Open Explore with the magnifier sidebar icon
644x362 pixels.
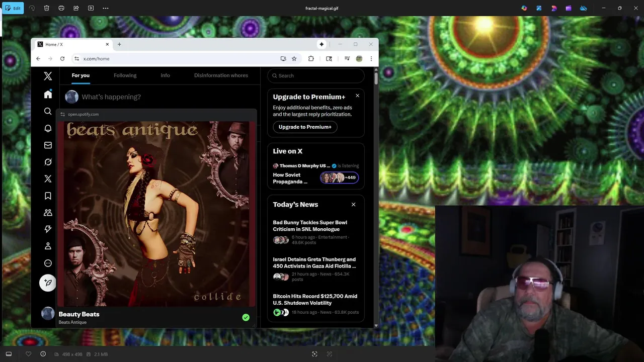(48, 111)
